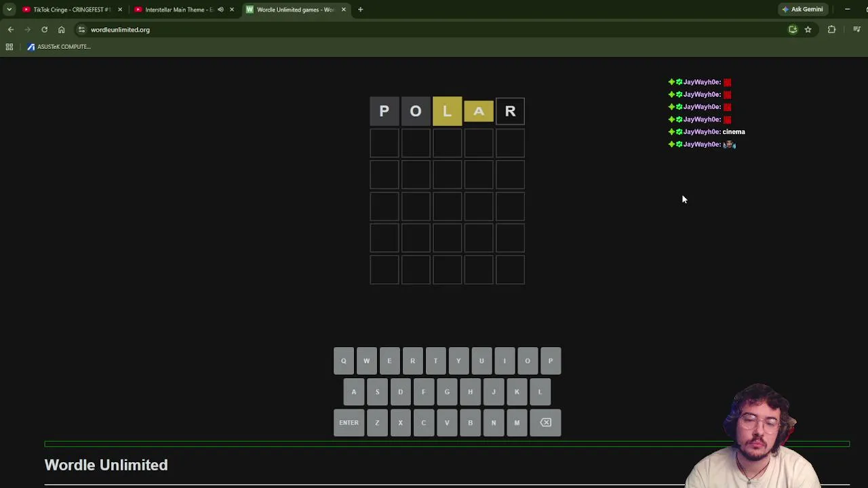Tap the G key on Wordle keyboard
The image size is (868, 488).
pos(447,392)
